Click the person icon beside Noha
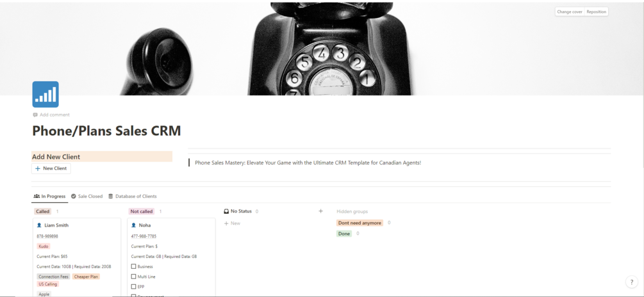Image resolution: width=644 pixels, height=297 pixels. [133, 225]
